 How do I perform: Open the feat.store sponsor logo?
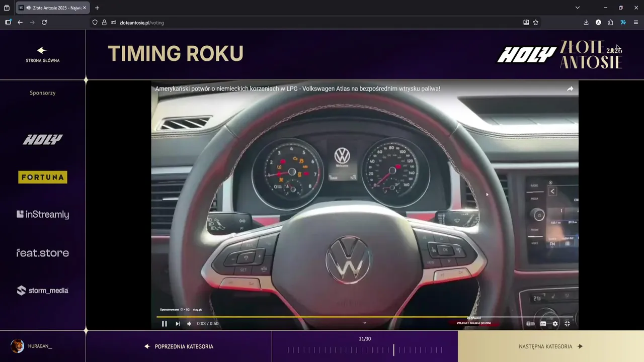(x=43, y=252)
